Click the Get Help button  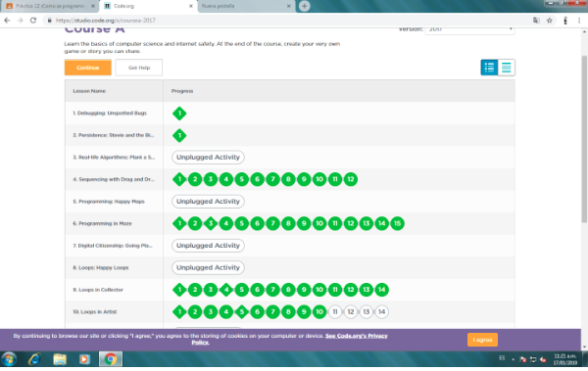pos(139,68)
